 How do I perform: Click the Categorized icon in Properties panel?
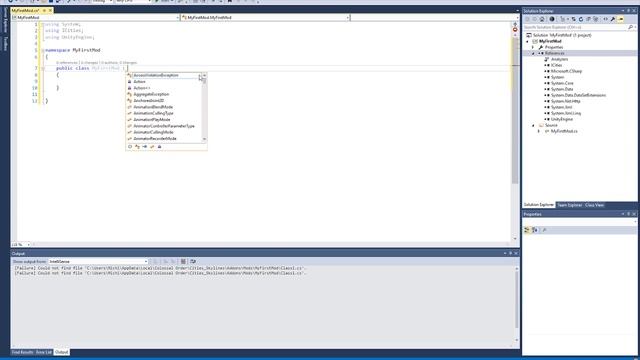coord(527,230)
